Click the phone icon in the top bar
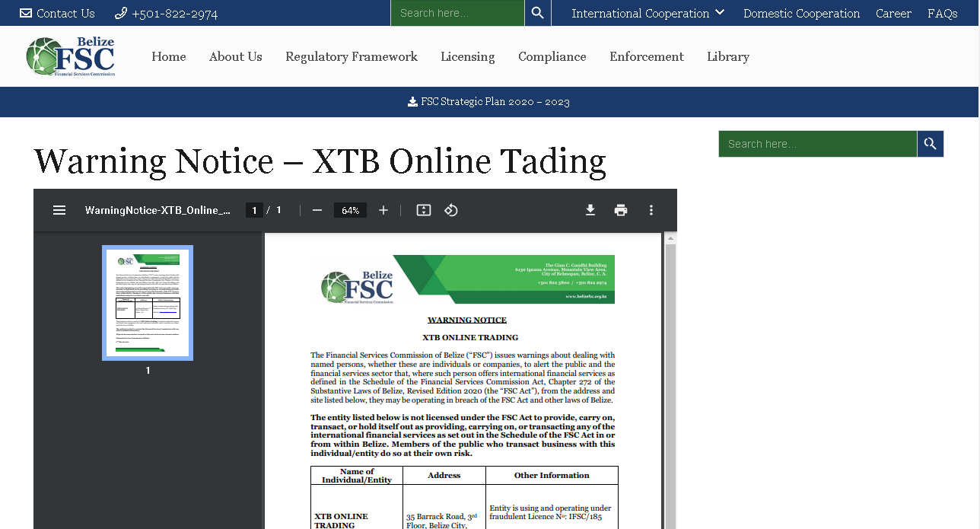The height and width of the screenshot is (529, 980). point(121,13)
